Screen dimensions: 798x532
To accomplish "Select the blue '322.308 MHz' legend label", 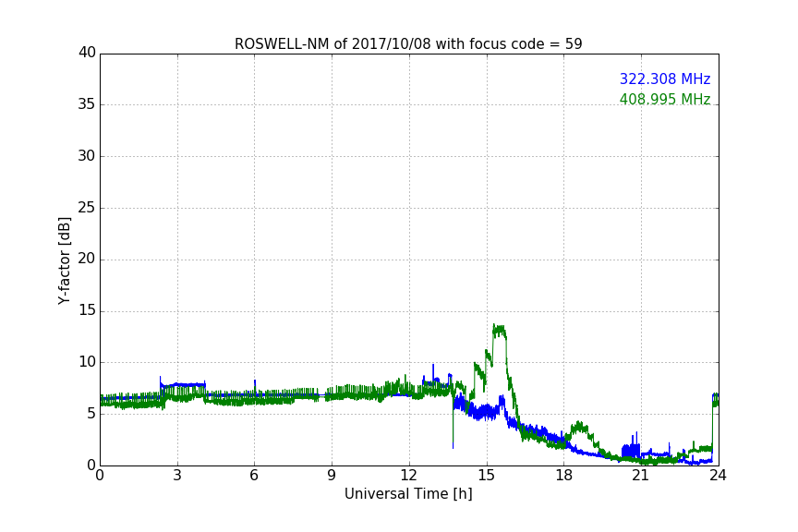I will [665, 79].
